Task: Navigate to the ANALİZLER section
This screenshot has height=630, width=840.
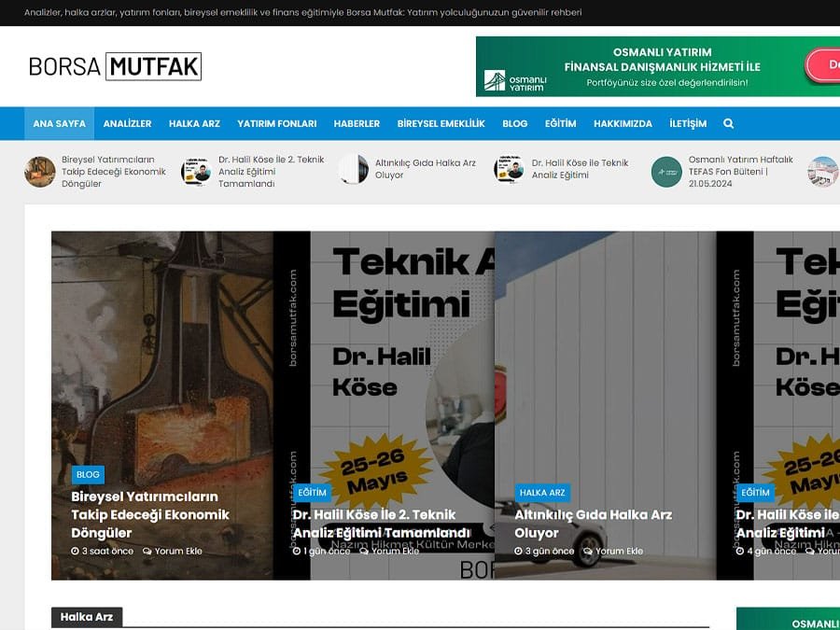Action: click(129, 122)
